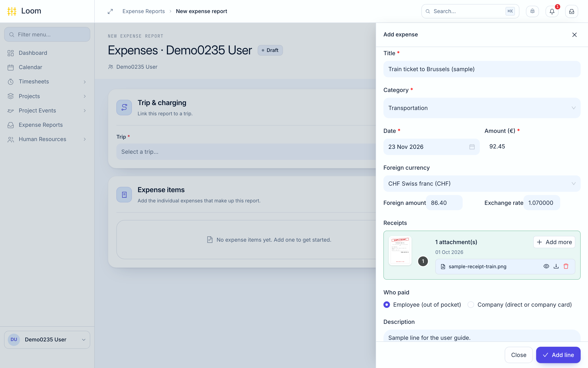Expand the Project Events menu
Viewport: 588px width, 368px height.
(x=47, y=110)
